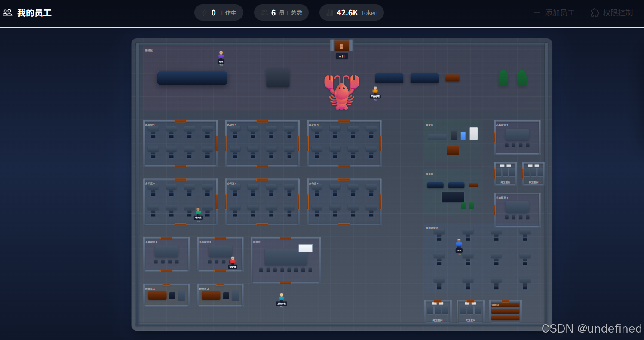This screenshot has height=340, width=644.
Task: Click the 42.6K Token usage badge
Action: pyautogui.click(x=352, y=12)
